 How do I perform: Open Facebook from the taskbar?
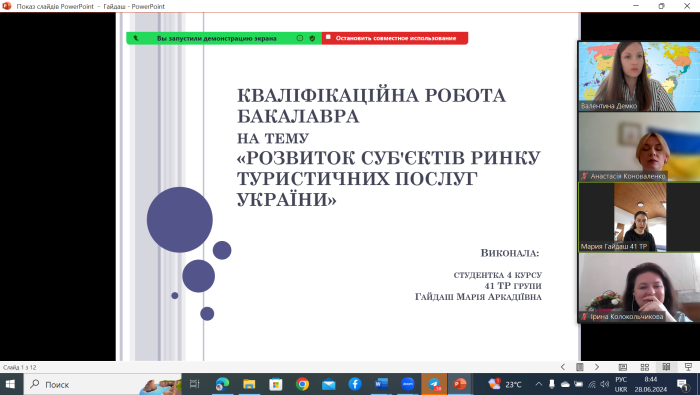coord(355,384)
